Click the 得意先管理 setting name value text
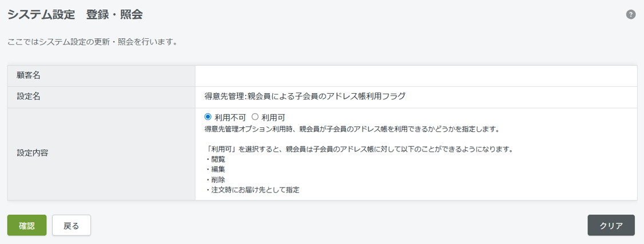This screenshot has height=244, width=644. tap(305, 97)
